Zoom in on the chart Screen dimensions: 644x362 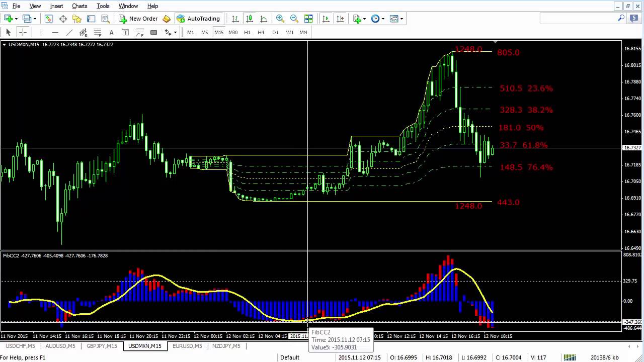[x=280, y=19]
